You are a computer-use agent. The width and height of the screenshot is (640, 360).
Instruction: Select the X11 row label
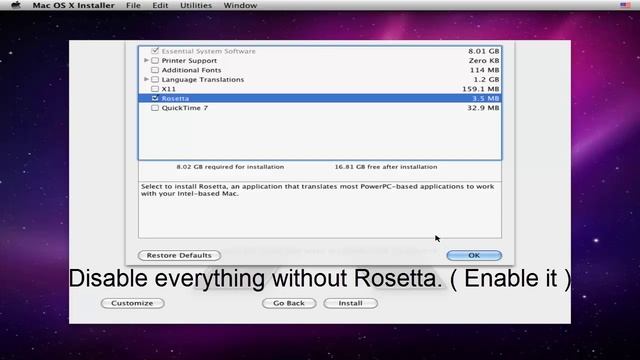(x=169, y=89)
